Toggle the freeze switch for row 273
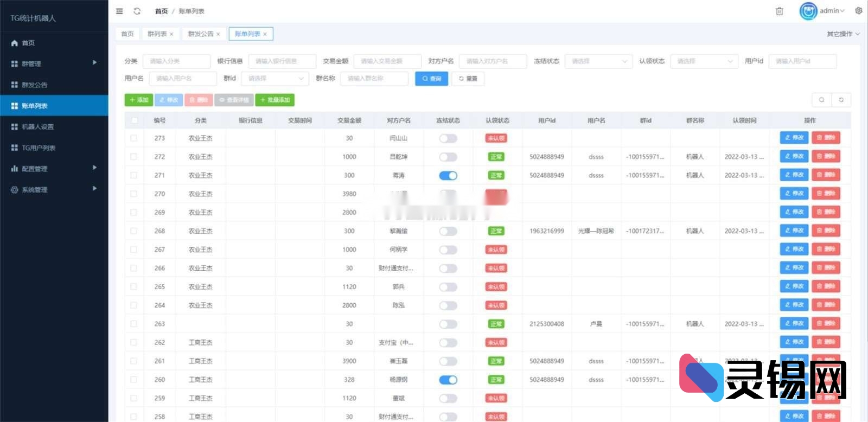 click(x=448, y=138)
